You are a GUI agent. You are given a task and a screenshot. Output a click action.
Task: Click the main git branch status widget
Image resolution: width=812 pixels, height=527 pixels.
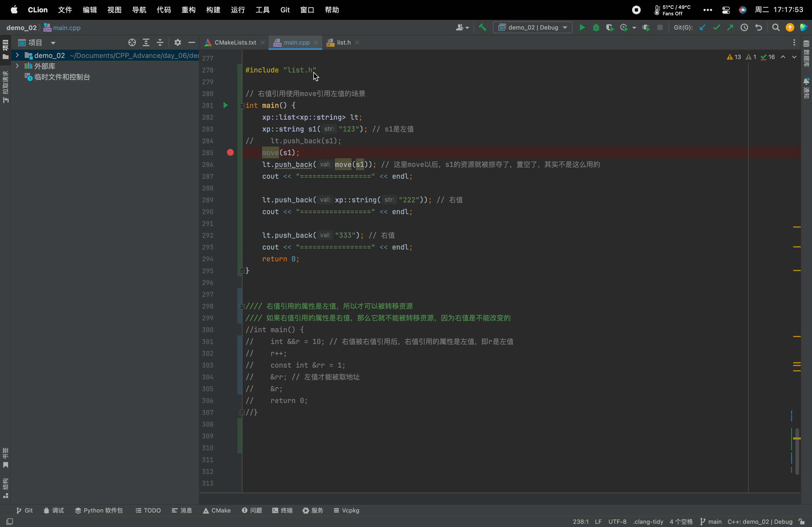click(711, 522)
